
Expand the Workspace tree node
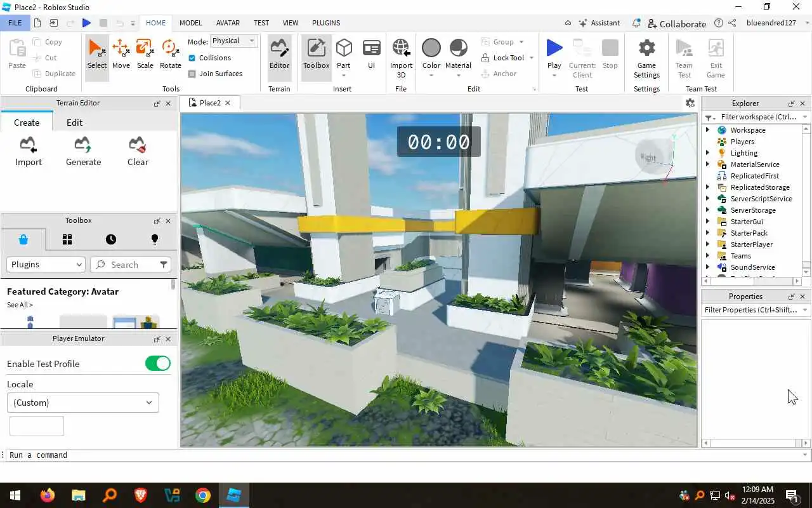[707, 130]
